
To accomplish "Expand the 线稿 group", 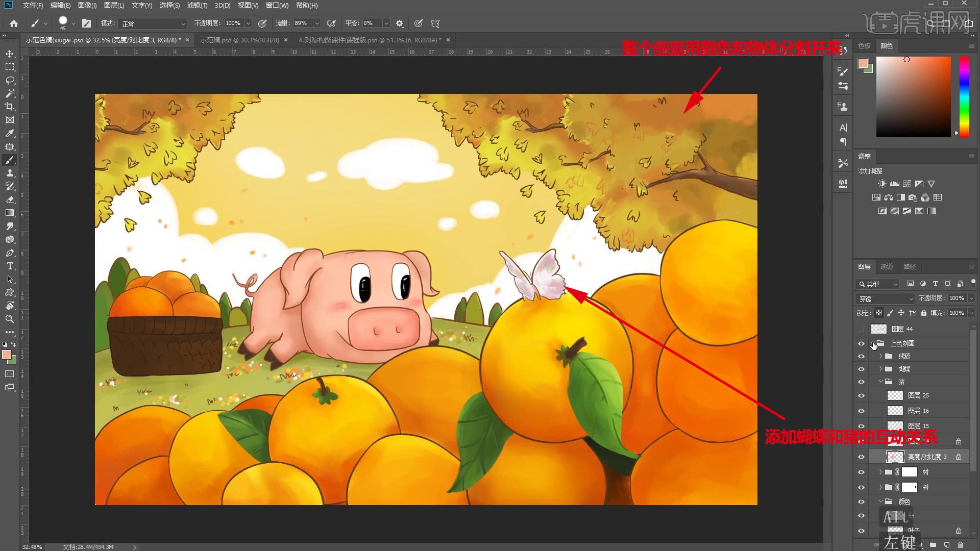I will tap(880, 356).
